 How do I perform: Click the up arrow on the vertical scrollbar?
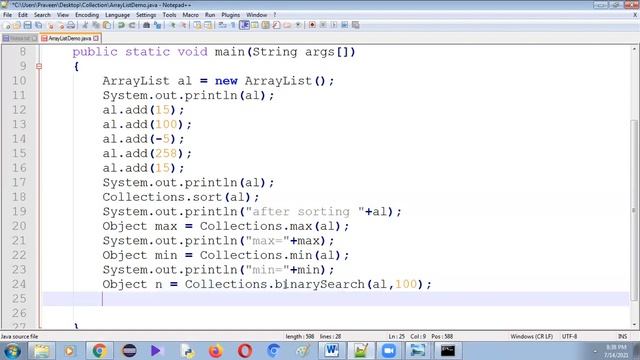tap(634, 49)
